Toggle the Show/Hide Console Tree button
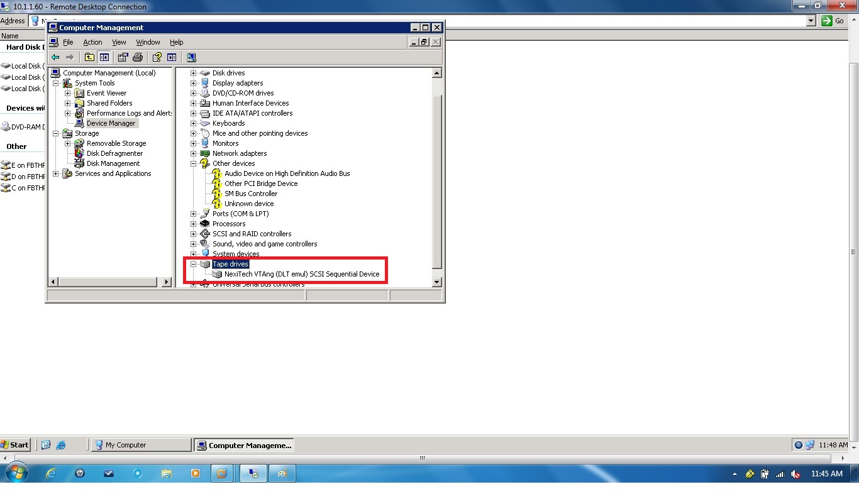859x504 pixels. 104,57
